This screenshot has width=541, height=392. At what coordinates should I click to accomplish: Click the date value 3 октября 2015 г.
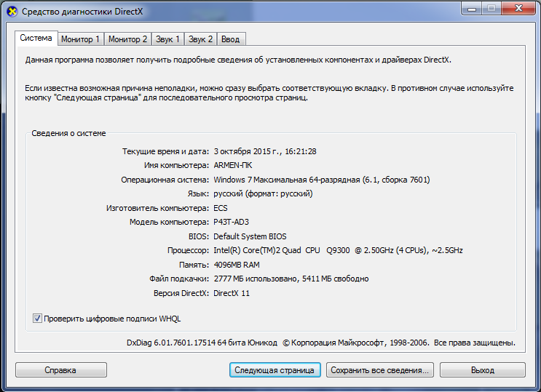[246, 151]
